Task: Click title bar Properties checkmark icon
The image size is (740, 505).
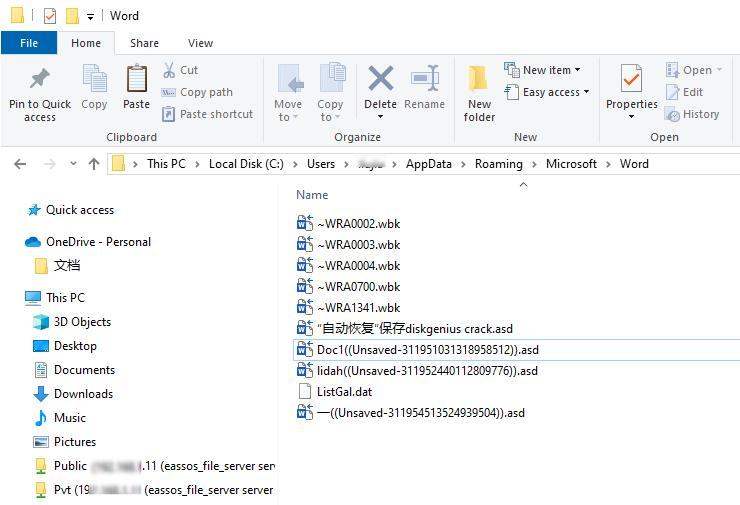Action: 50,16
